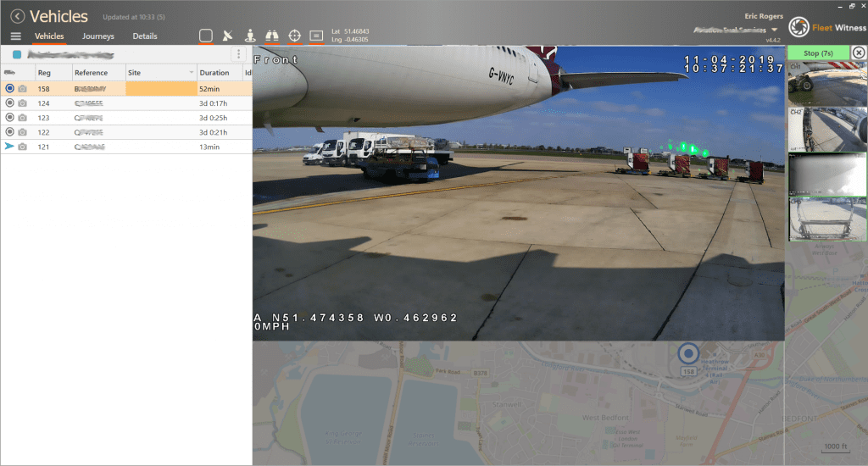Image resolution: width=868 pixels, height=466 pixels.
Task: Click the Front camera video feed
Action: [x=519, y=193]
